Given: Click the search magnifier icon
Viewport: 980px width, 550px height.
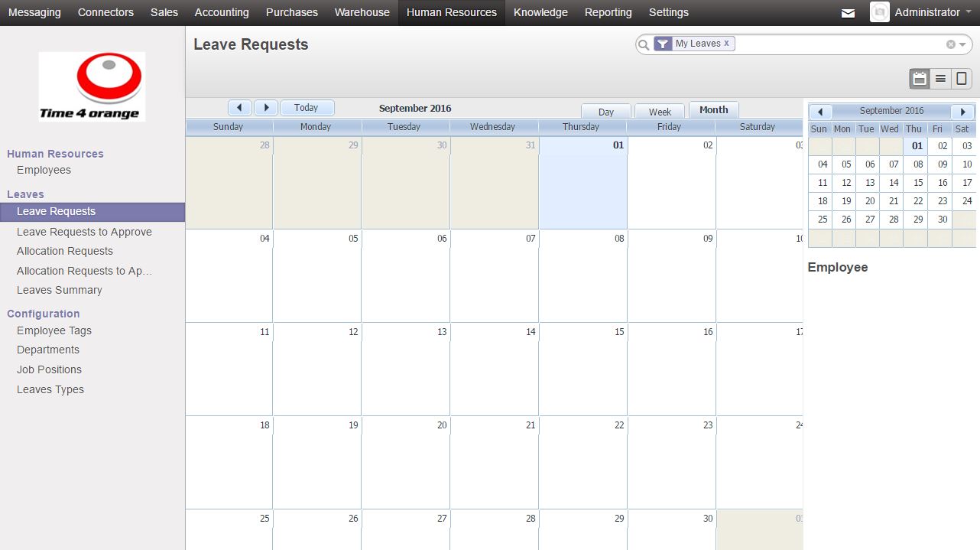Looking at the screenshot, I should pos(644,44).
